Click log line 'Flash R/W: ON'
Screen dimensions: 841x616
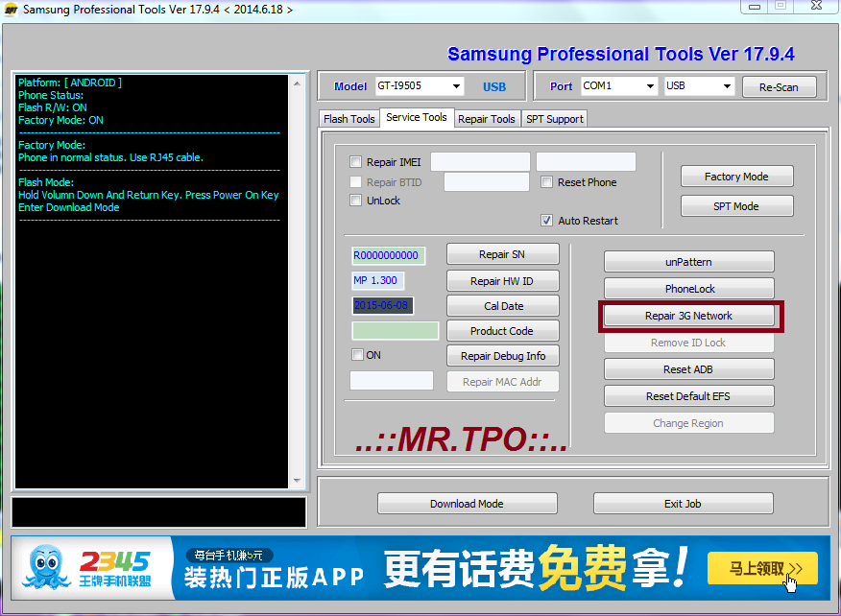pyautogui.click(x=53, y=107)
